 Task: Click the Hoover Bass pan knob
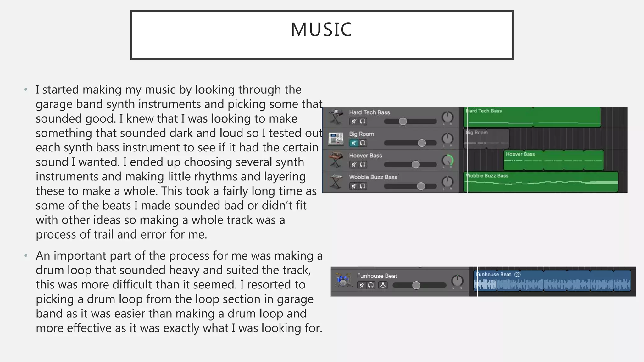click(x=447, y=160)
